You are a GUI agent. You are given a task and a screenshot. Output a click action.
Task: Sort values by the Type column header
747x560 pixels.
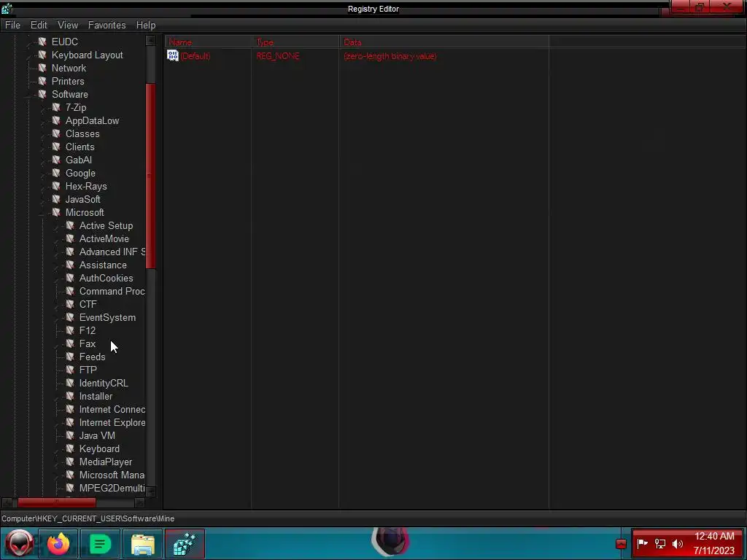(295, 42)
